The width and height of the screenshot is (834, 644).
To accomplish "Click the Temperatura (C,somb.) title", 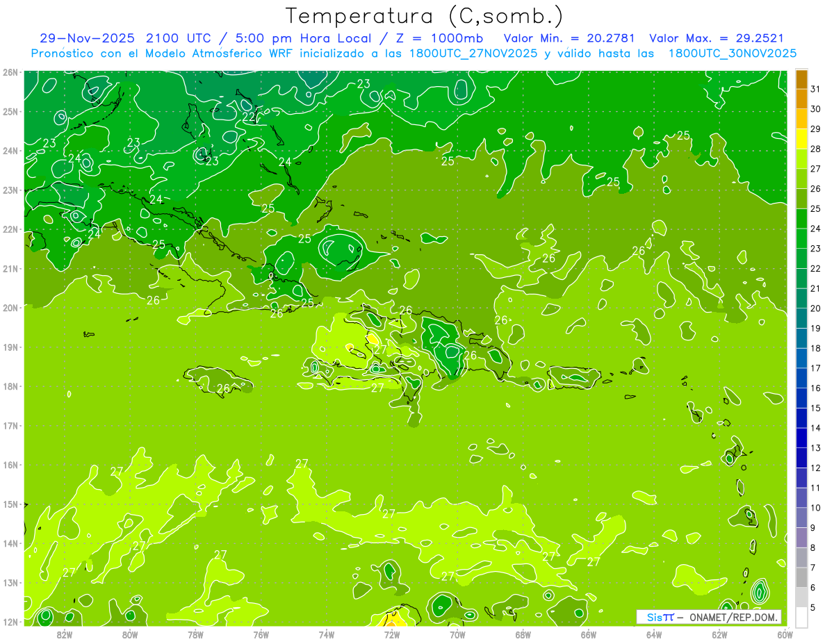I will 424,16.
